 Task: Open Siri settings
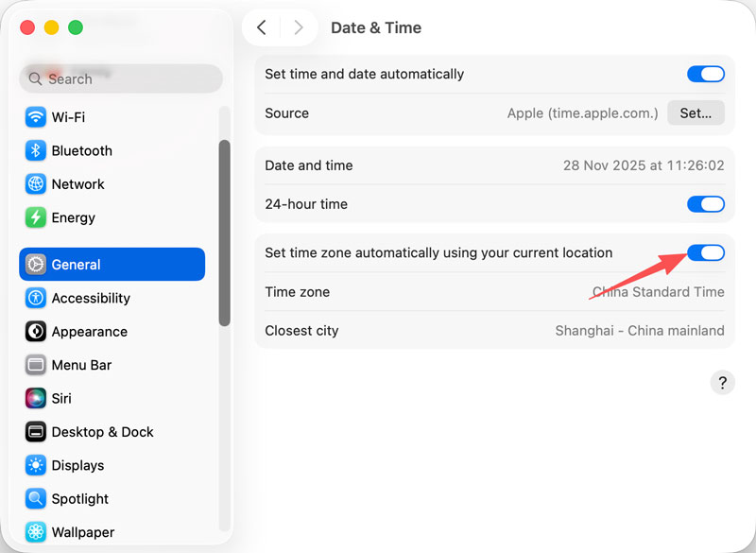click(x=60, y=398)
